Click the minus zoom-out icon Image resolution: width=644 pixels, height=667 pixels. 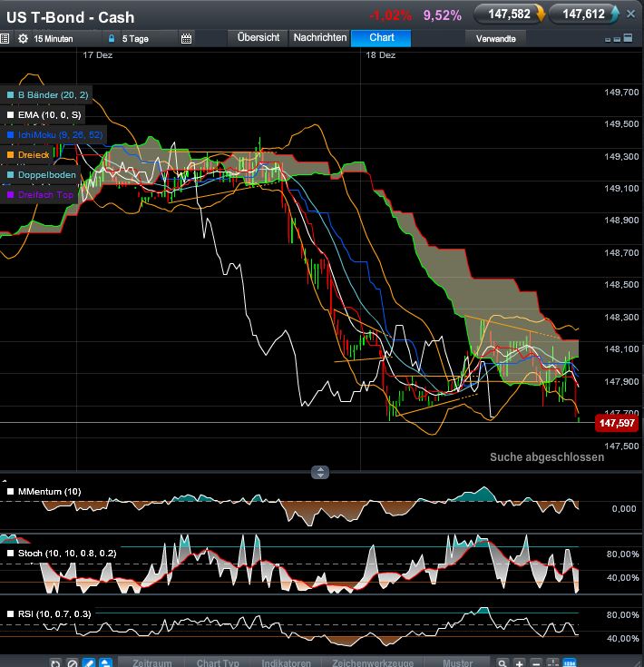[x=536, y=663]
